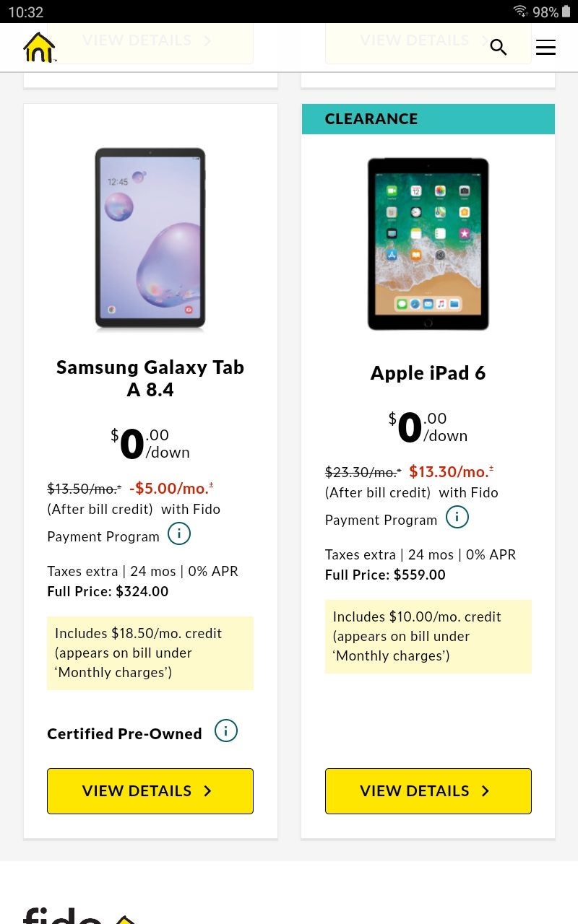578x924 pixels.
Task: Open the Apple iPad 6 product title link
Action: click(x=428, y=373)
